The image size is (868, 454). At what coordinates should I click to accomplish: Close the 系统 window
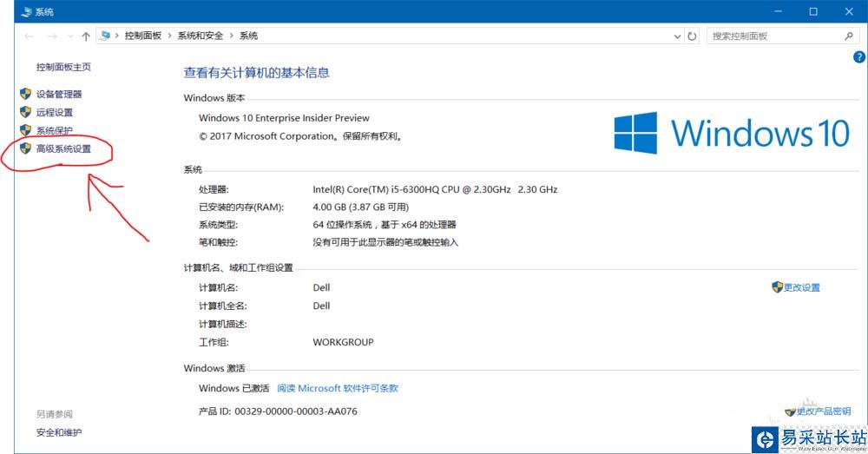pos(849,11)
